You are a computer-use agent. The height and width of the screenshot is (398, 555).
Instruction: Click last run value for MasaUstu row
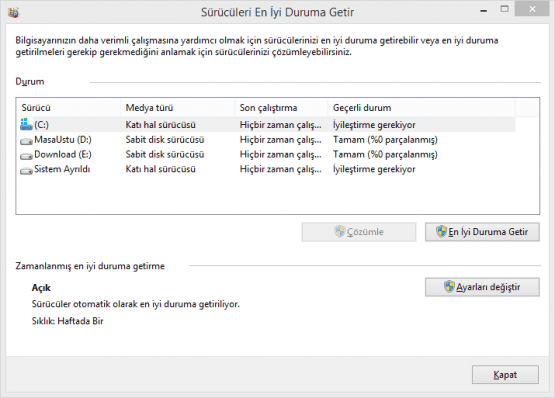point(281,140)
